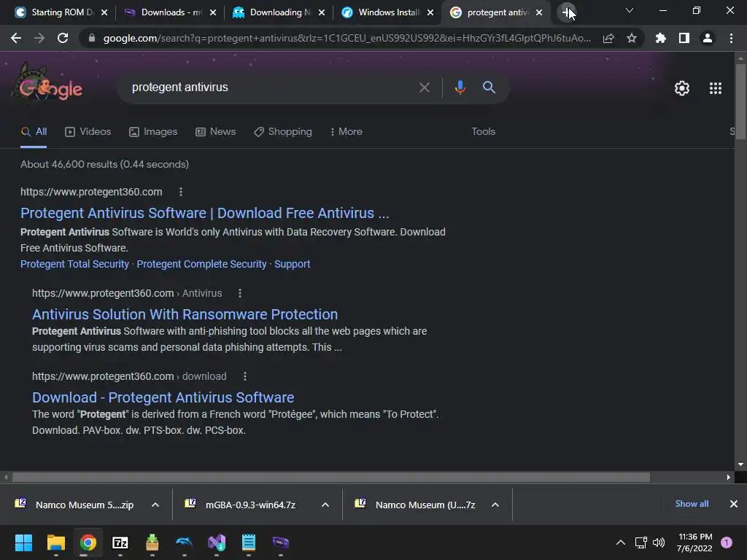Open the Support sitelink
The image size is (747, 560).
(x=292, y=264)
